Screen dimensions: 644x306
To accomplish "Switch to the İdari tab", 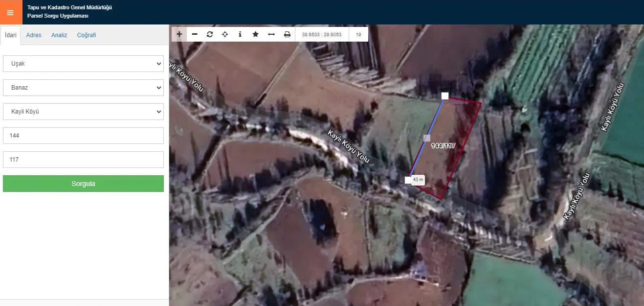I will click(11, 35).
